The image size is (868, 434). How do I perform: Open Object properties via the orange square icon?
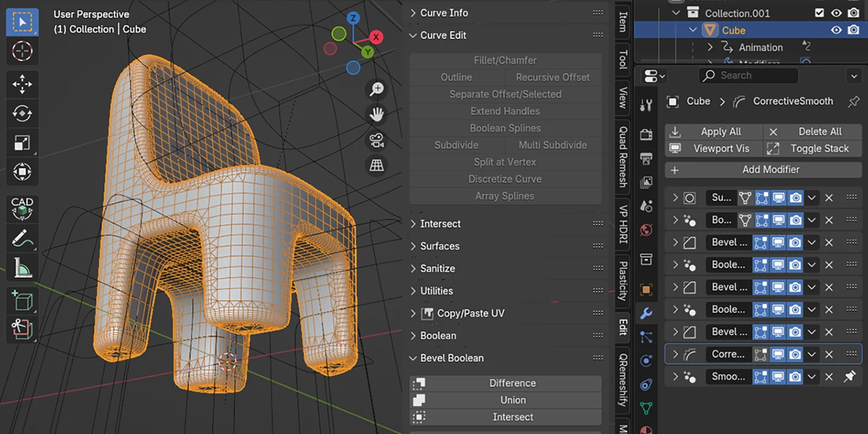(646, 291)
